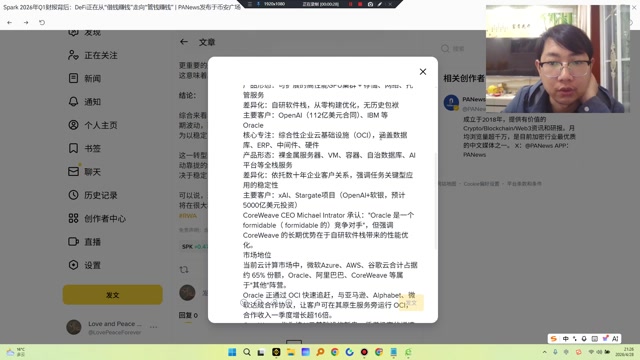The width and height of the screenshot is (640, 360).
Task: Click the yellow 发文 button
Action: click(113, 295)
